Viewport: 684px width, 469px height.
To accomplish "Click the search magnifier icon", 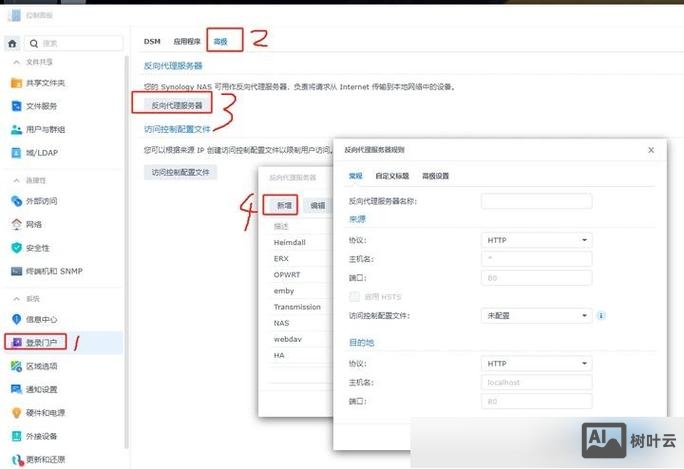I will (34, 43).
